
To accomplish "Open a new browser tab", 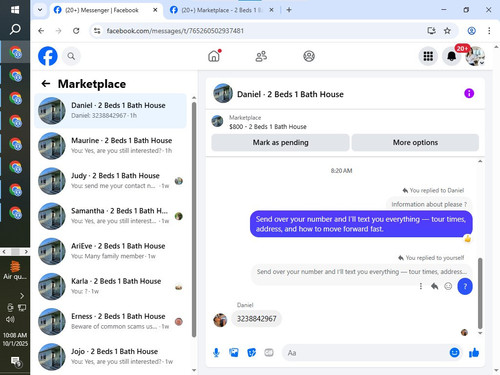I will 289,10.
